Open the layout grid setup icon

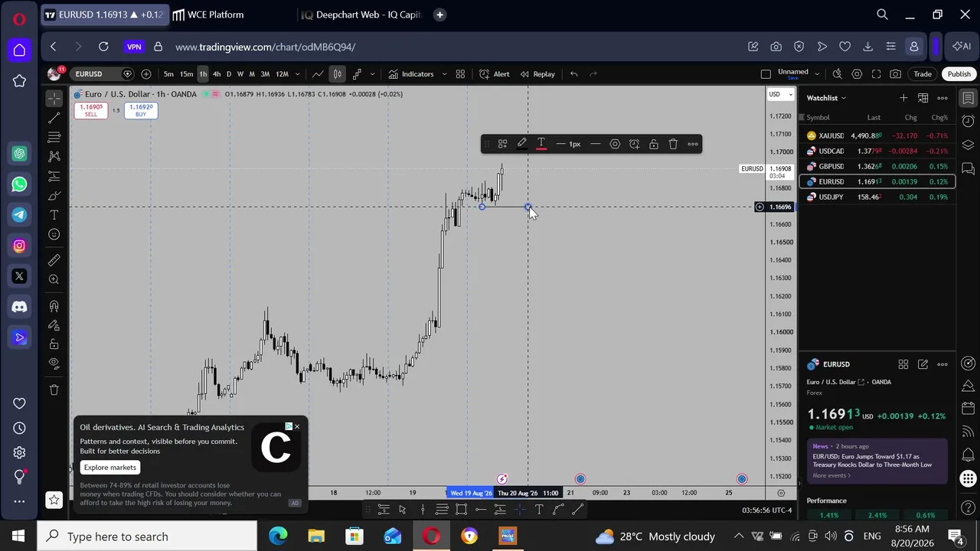click(460, 74)
